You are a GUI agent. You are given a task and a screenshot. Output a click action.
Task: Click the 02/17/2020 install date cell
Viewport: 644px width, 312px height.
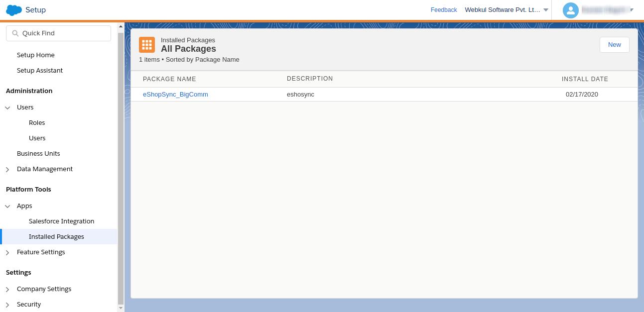tap(582, 95)
